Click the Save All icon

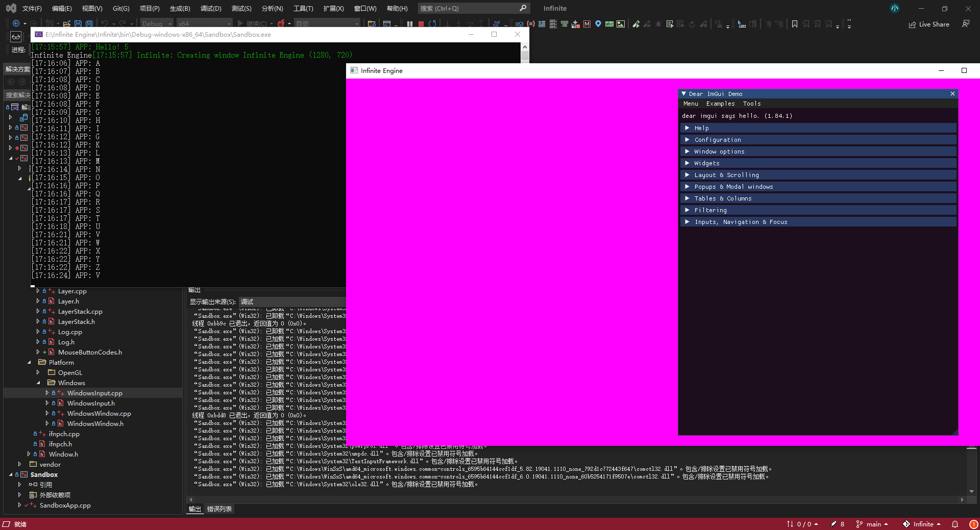tap(89, 24)
